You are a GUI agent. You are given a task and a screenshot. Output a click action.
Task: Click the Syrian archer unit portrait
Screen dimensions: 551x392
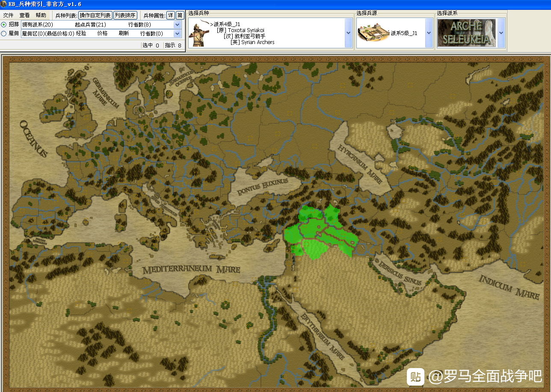click(x=199, y=33)
